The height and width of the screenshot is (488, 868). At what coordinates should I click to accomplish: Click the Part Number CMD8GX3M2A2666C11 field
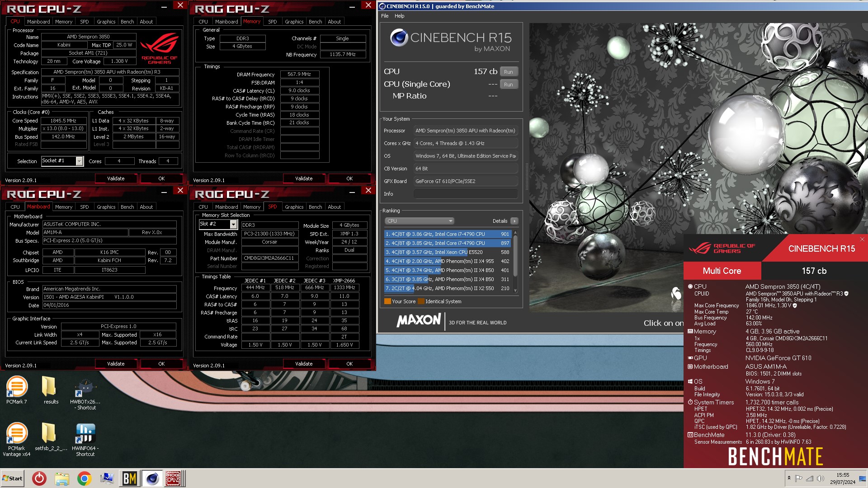(x=270, y=258)
